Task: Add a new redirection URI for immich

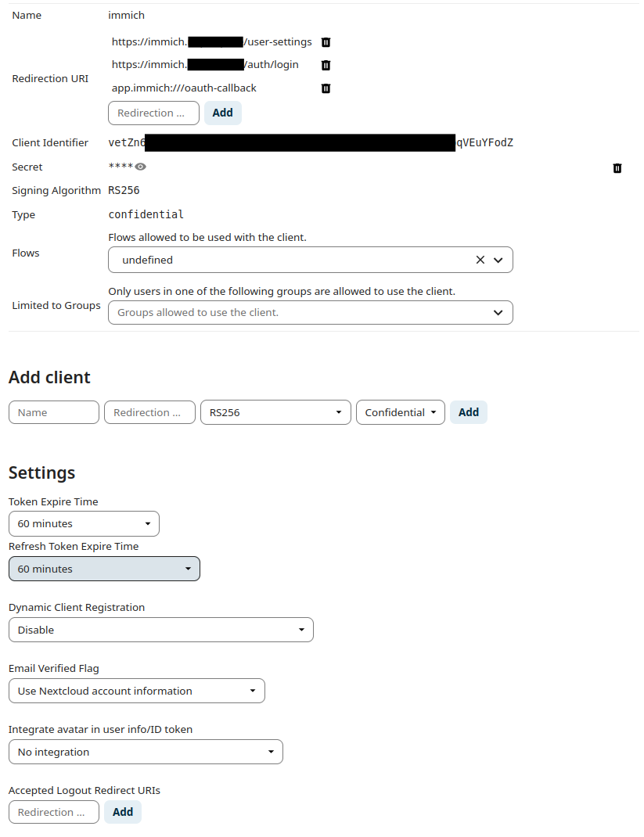Action: click(x=222, y=113)
